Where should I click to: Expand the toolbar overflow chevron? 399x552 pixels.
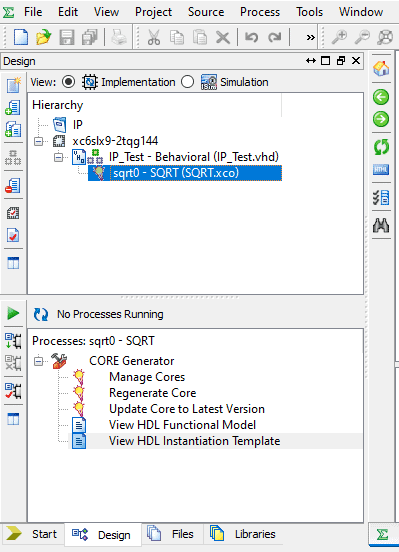coord(310,37)
